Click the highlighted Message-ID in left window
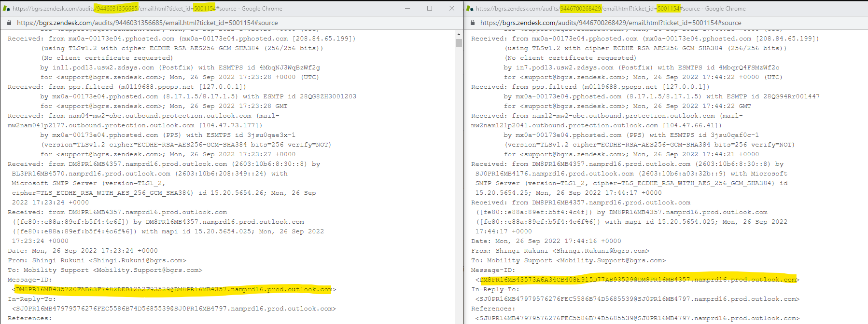 point(174,289)
